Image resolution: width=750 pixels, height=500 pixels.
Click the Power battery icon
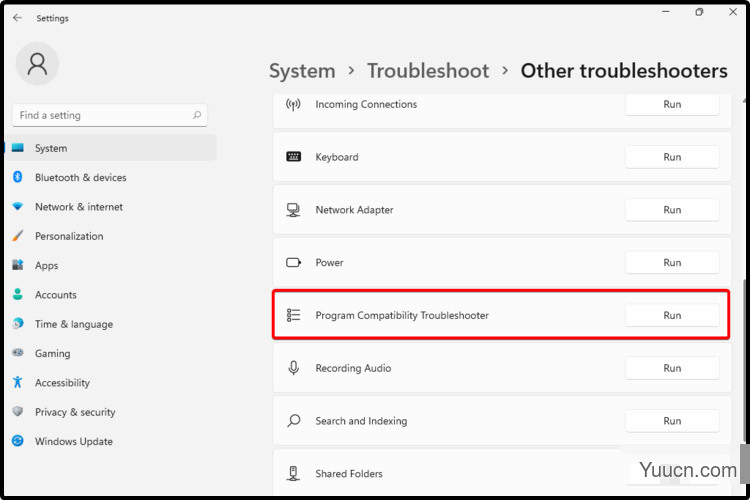[x=293, y=262]
